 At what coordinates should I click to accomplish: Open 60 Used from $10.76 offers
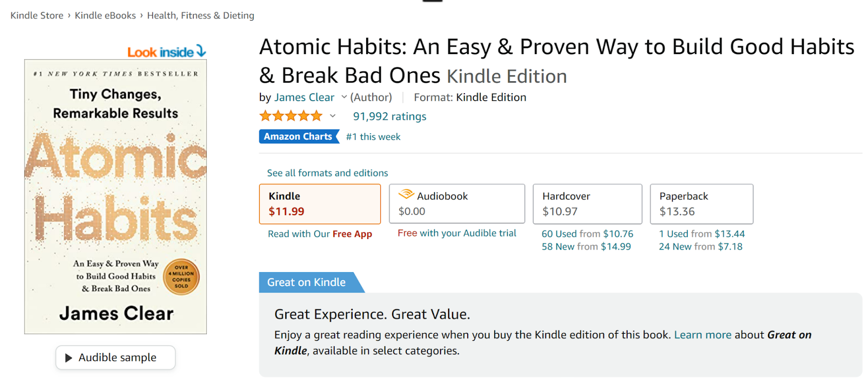(x=587, y=234)
